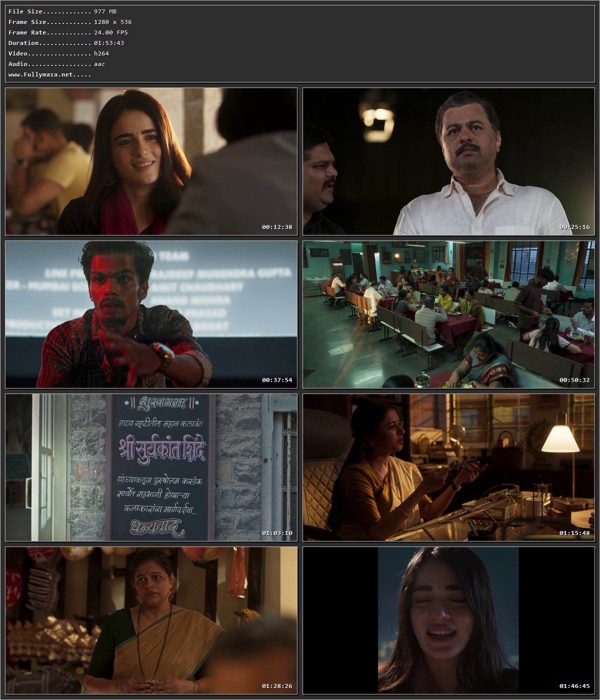
Task: Click the Audio codec value aac
Action: click(99, 64)
